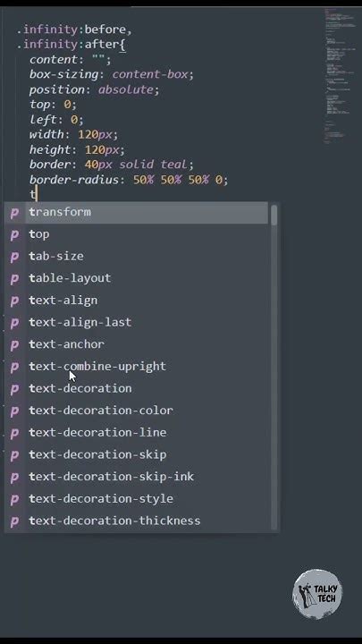Click the teal color value in border
Screen dimensions: 362x644
click(x=173, y=165)
